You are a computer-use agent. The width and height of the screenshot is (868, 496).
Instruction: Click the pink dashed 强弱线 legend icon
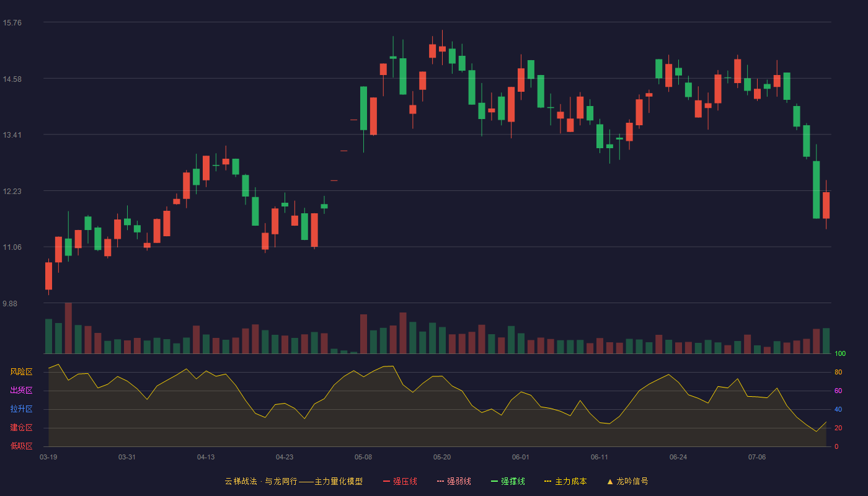pyautogui.click(x=440, y=481)
